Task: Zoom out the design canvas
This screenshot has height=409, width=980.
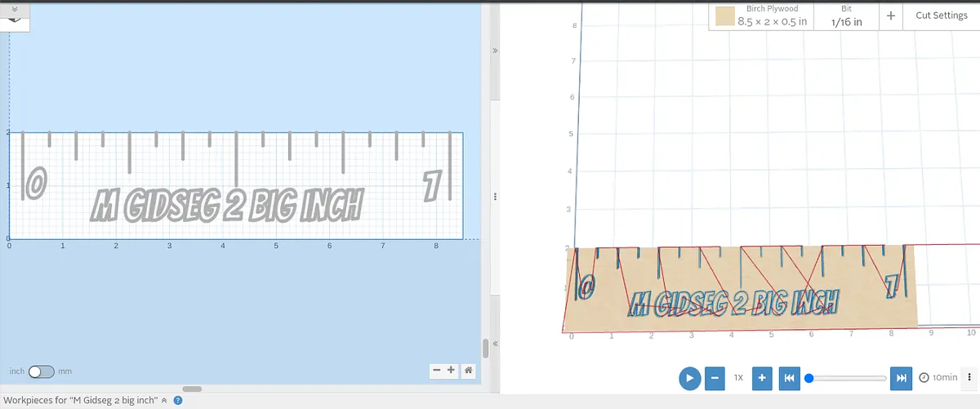Action: pos(437,370)
